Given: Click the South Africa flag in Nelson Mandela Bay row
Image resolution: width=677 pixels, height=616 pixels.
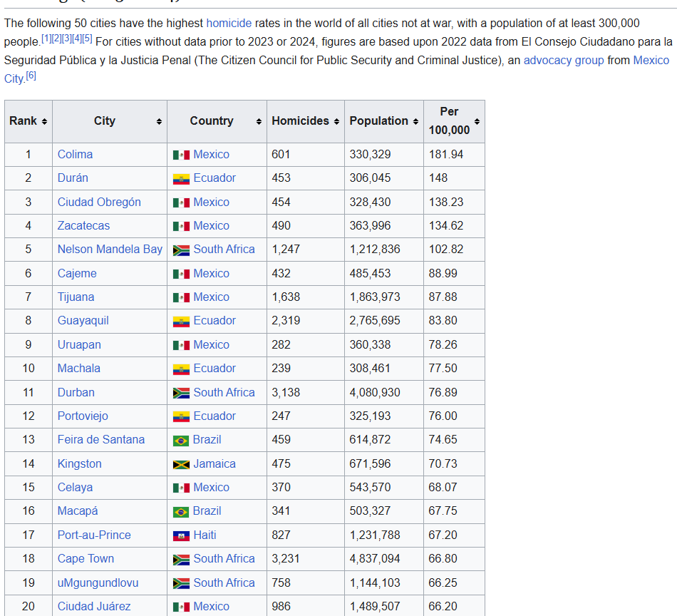Looking at the screenshot, I should coord(181,250).
